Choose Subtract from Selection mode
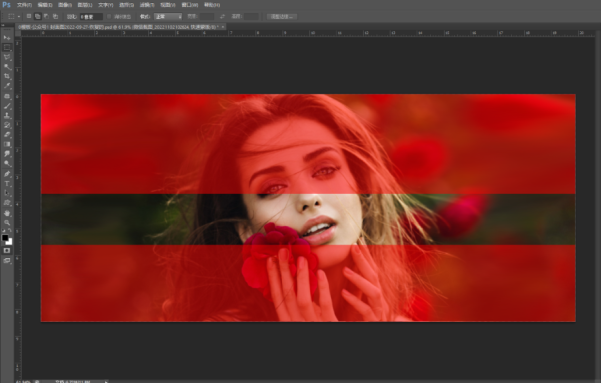 (x=46, y=16)
